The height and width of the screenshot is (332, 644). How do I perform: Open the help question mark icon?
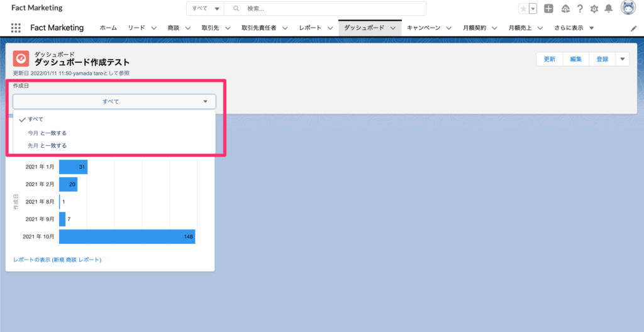pyautogui.click(x=579, y=9)
